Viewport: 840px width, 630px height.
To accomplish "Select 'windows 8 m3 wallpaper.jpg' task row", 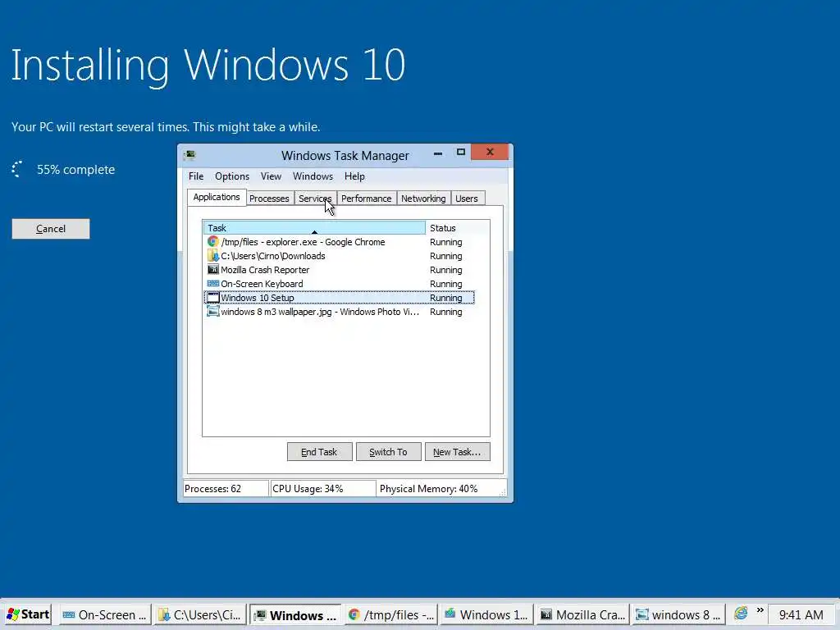I will 339,311.
